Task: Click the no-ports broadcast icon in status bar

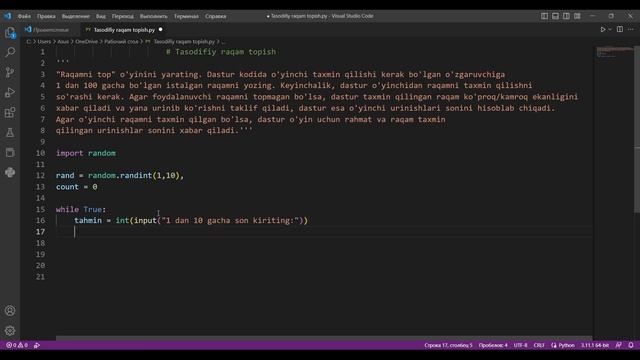Action: point(37,345)
